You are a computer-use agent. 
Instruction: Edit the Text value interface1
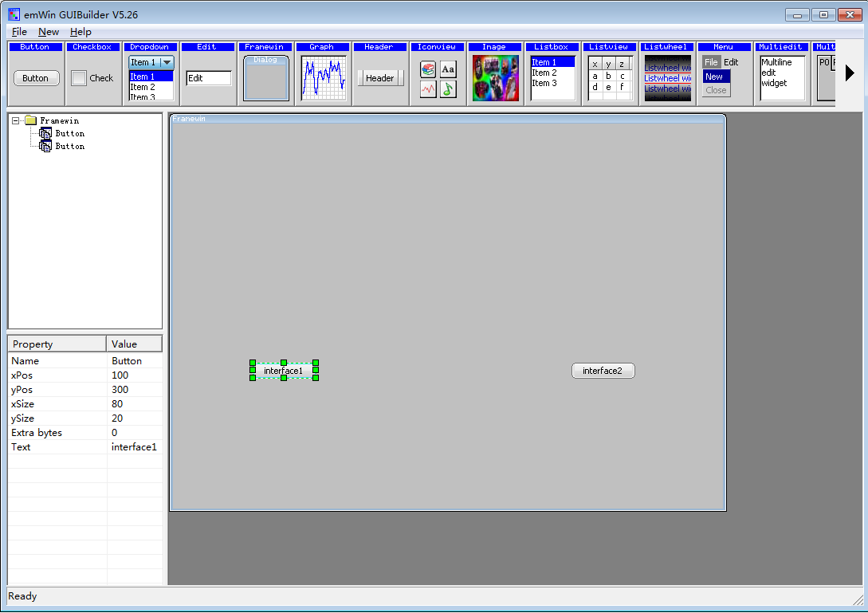click(x=135, y=447)
